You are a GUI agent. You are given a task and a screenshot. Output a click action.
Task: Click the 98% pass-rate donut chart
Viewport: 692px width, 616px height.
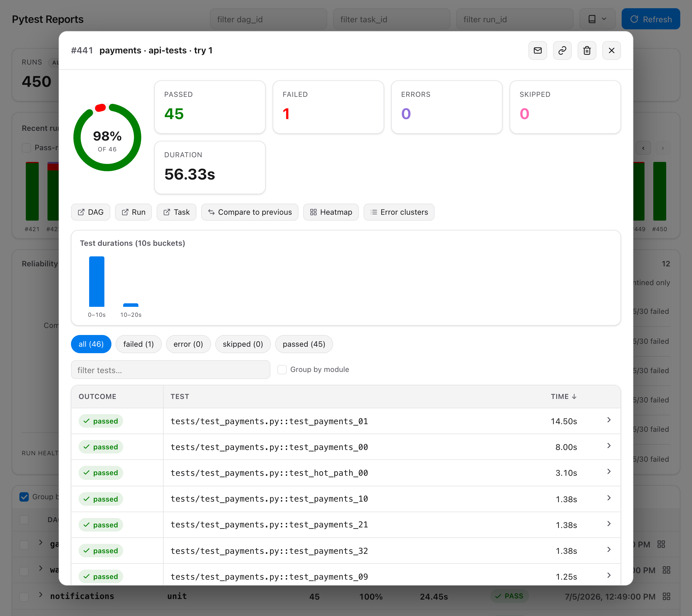point(107,137)
